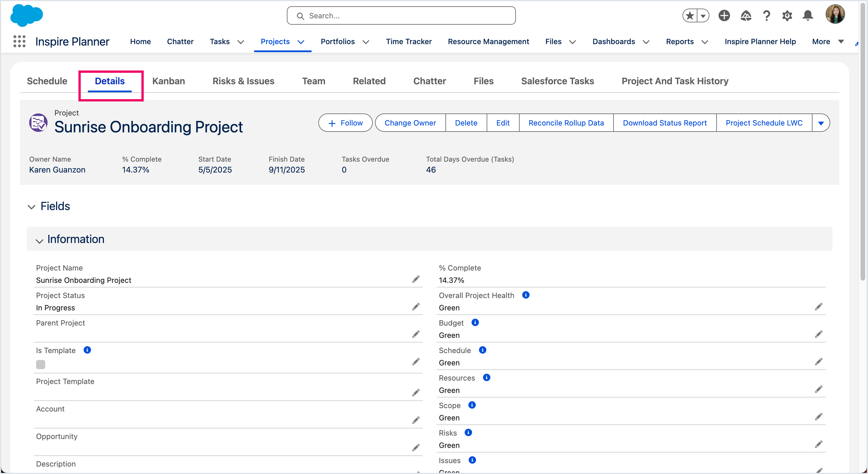Click the Change Owner button
The width and height of the screenshot is (868, 474).
(x=410, y=123)
